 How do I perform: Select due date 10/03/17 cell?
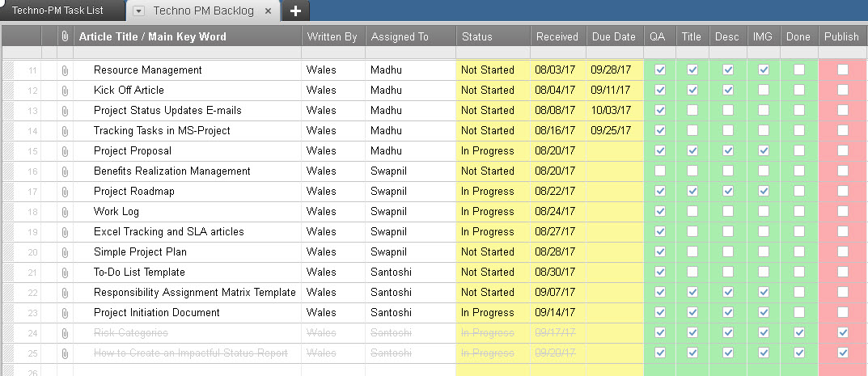(x=615, y=111)
